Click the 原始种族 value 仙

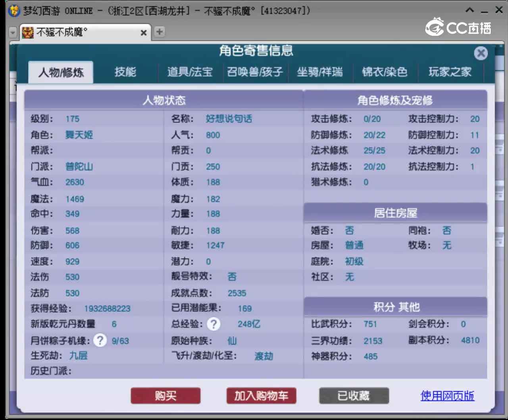click(x=232, y=341)
